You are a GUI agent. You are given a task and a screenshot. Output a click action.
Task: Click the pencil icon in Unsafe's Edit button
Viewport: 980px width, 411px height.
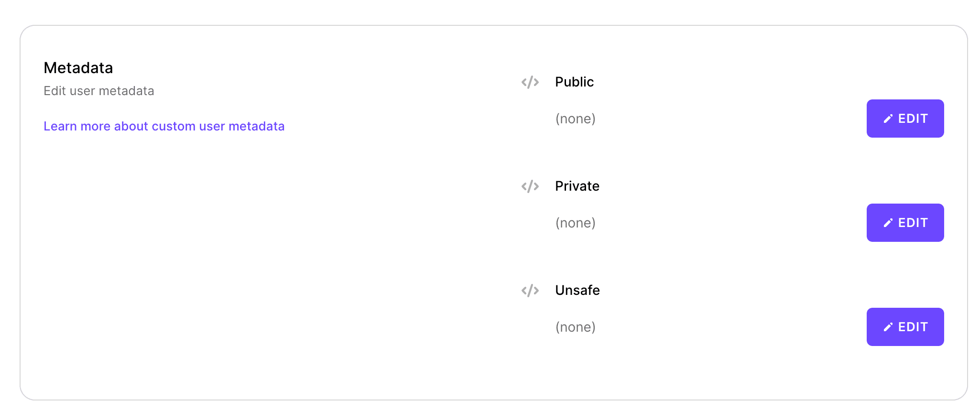coord(888,327)
